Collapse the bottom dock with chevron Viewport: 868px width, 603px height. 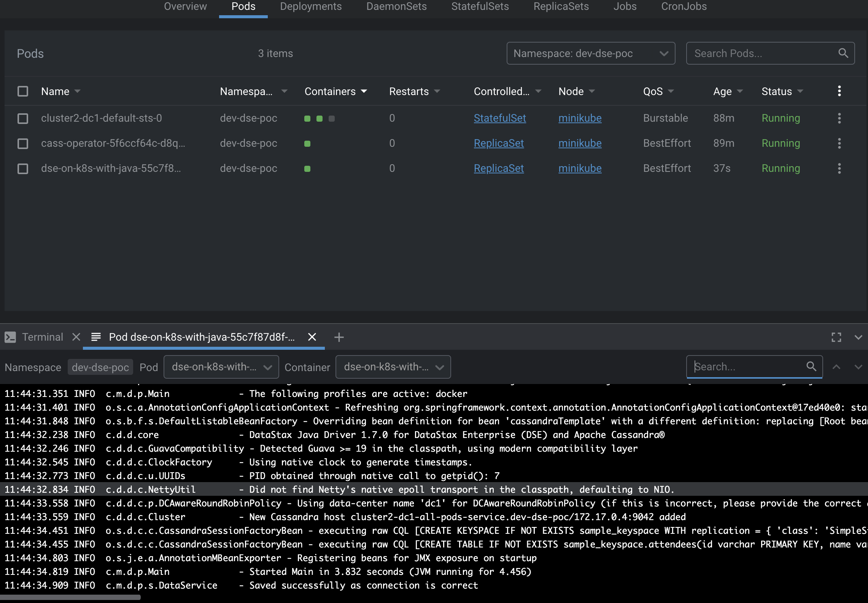[858, 337]
